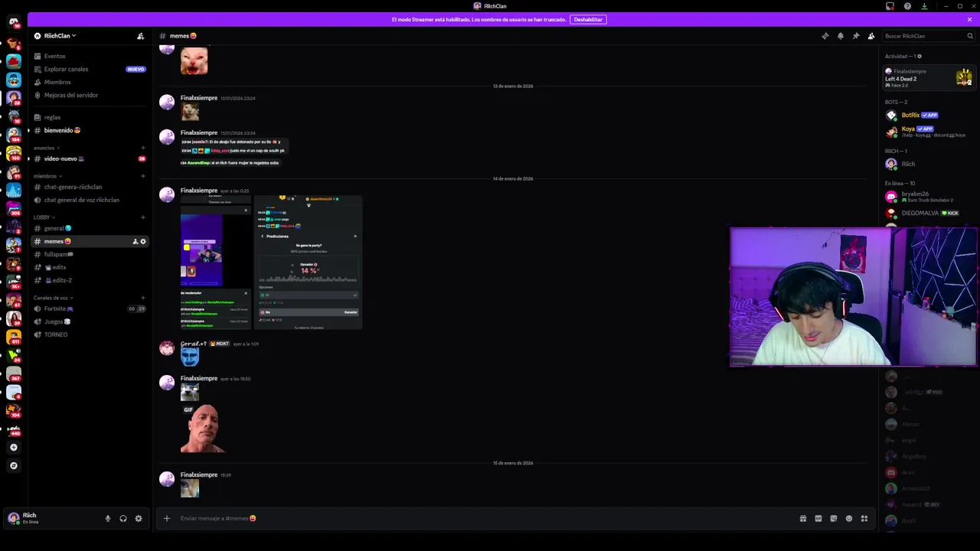This screenshot has width=980, height=551.
Task: Add a channel to anuncios category
Action: [143, 148]
